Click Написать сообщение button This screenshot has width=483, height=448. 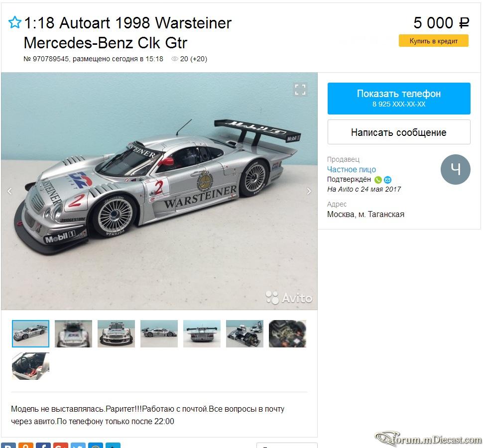[x=399, y=132]
